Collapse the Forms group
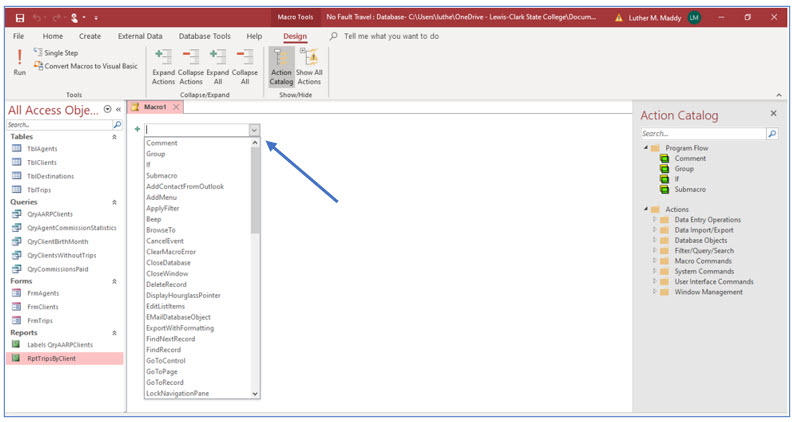This screenshot has width=804, height=422. pos(114,282)
